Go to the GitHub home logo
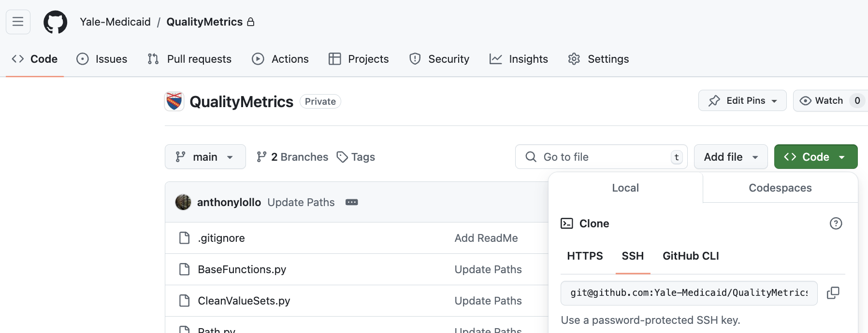The width and height of the screenshot is (868, 333). [x=56, y=22]
